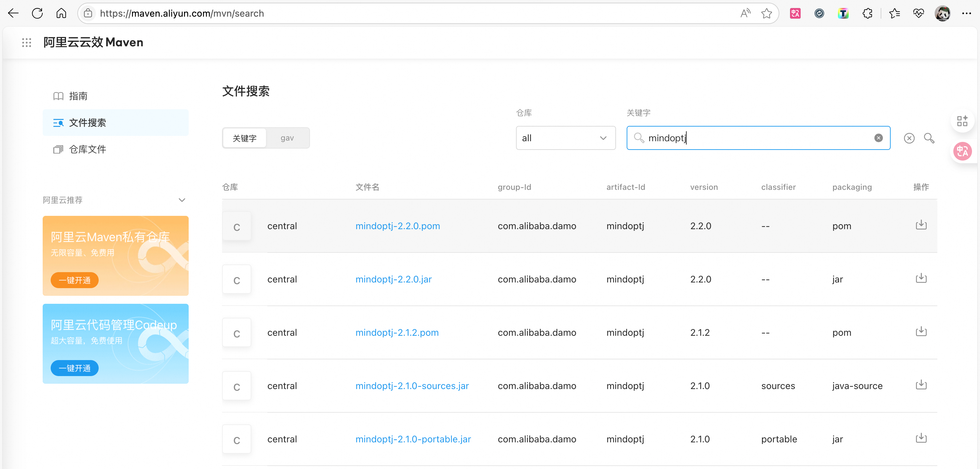Open the mindoptj-2.2.0.pom link

398,226
